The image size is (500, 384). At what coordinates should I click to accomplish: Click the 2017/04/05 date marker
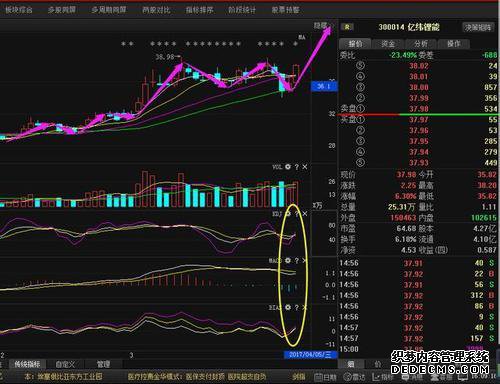[310, 354]
